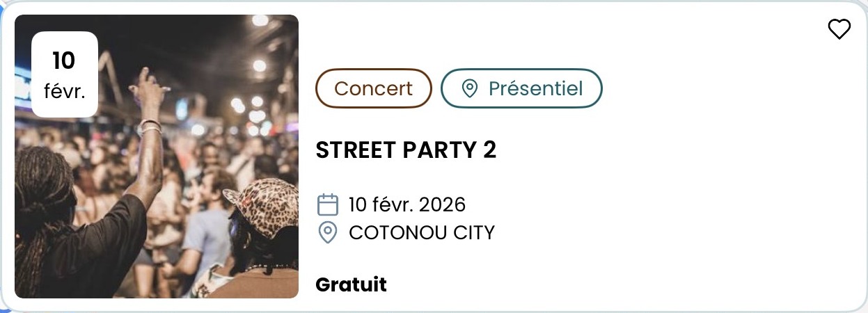This screenshot has height=313, width=868.
Task: Click the pin icon inside the Présentiel badge
Action: click(470, 88)
